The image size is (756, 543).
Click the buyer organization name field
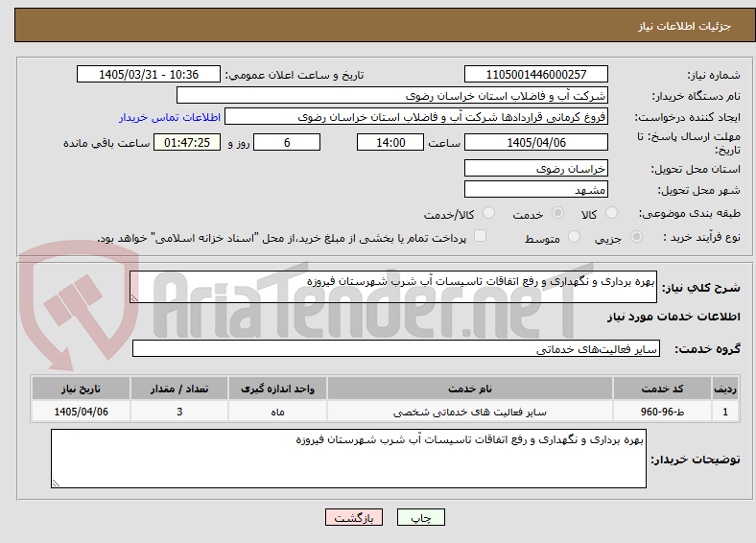(x=392, y=96)
